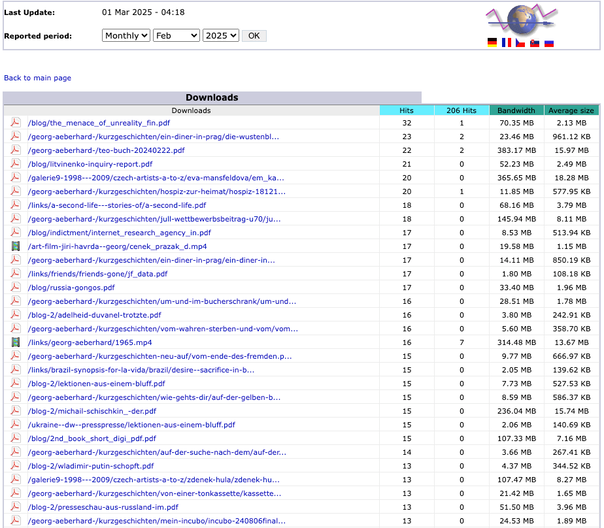
Task: Click PDF icon beside 2nd_book_short_digi_pdf.pdf
Action: pyautogui.click(x=15, y=438)
